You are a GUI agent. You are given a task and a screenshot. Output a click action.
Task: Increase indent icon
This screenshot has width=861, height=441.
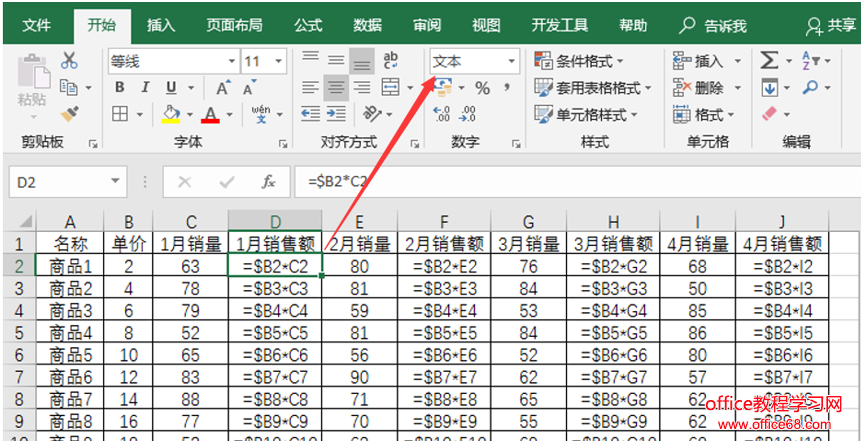[x=336, y=114]
